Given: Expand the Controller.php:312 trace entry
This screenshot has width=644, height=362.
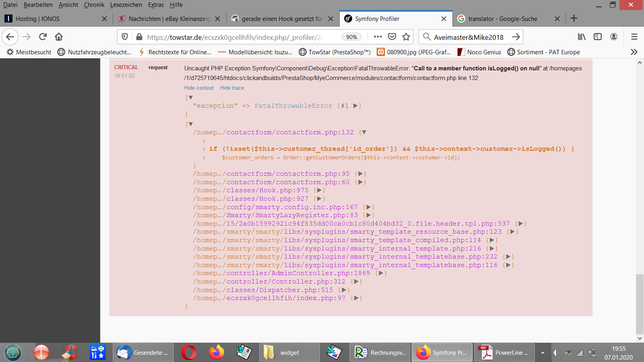Looking at the screenshot, I should point(356,282).
